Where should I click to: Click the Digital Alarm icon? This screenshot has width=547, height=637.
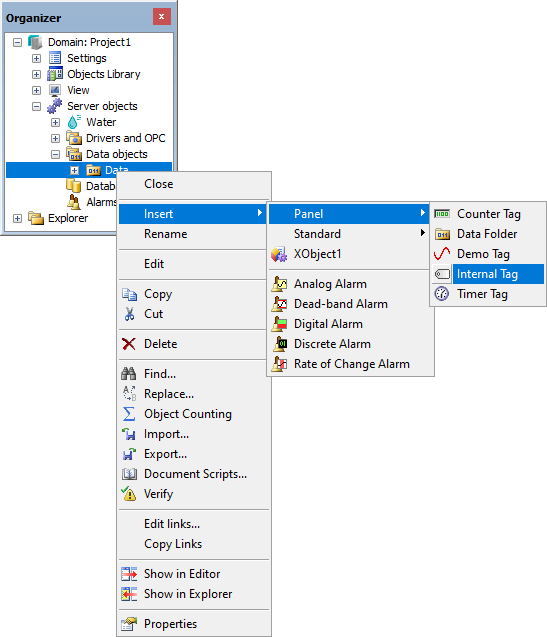279,324
